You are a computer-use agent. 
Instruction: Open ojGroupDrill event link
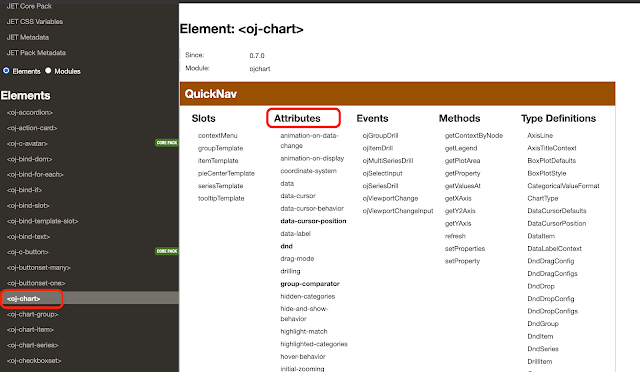click(x=380, y=136)
